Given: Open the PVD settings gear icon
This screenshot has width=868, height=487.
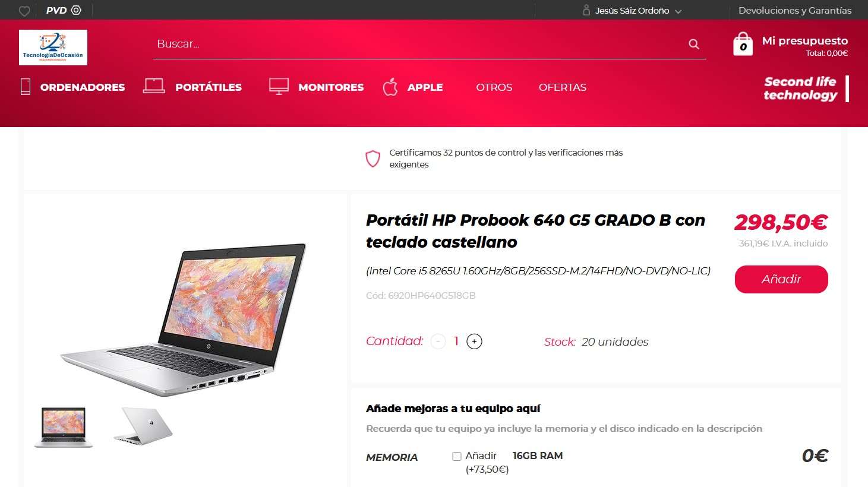Looking at the screenshot, I should click(76, 10).
